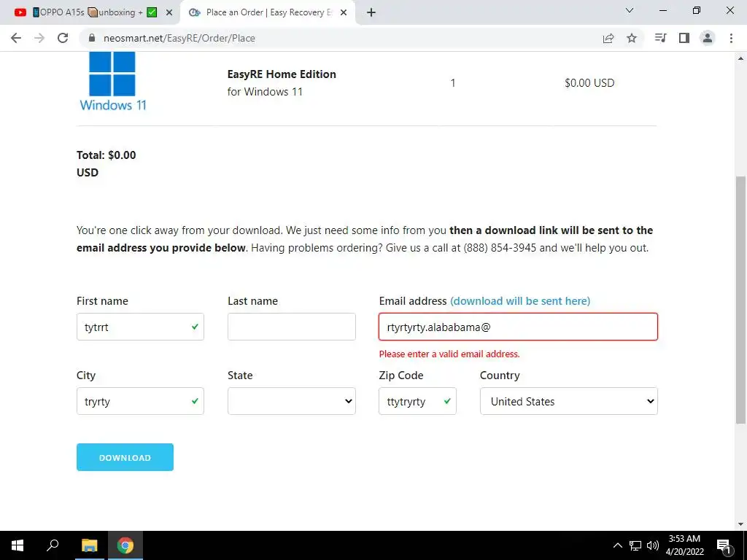Open network status tray icon
This screenshot has width=747, height=560.
point(635,545)
